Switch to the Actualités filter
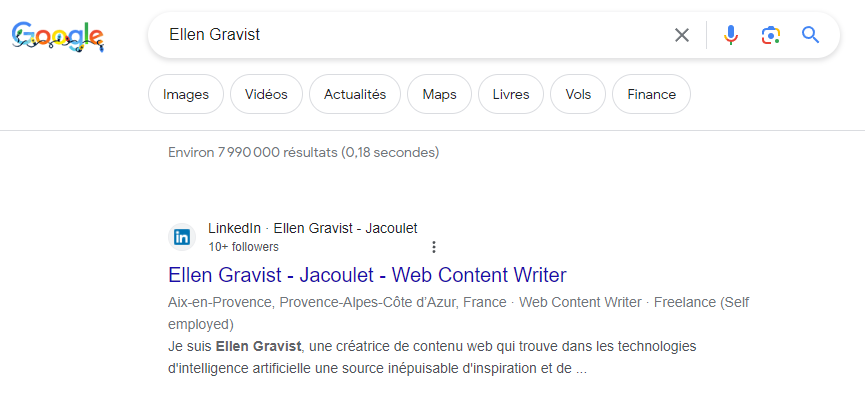 click(x=355, y=94)
